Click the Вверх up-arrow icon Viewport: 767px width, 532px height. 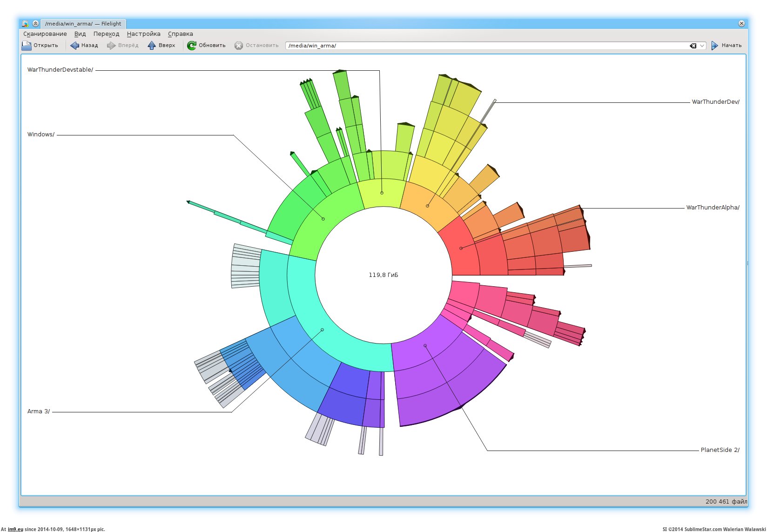tap(152, 46)
